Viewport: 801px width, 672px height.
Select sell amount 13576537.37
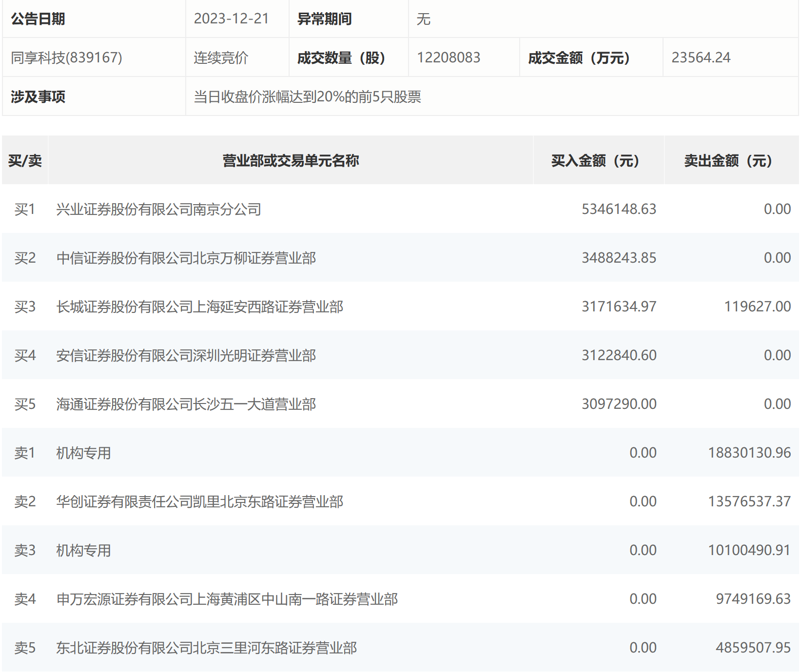pyautogui.click(x=750, y=501)
